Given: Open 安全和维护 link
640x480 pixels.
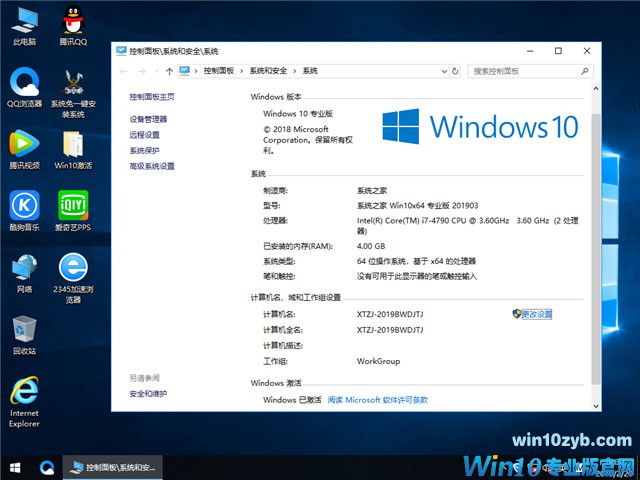Looking at the screenshot, I should click(x=148, y=394).
